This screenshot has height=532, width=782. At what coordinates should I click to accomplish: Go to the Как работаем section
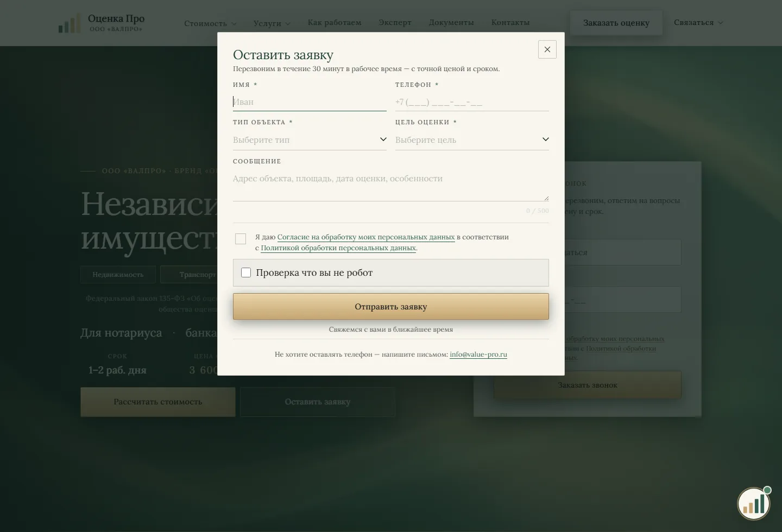click(x=335, y=22)
